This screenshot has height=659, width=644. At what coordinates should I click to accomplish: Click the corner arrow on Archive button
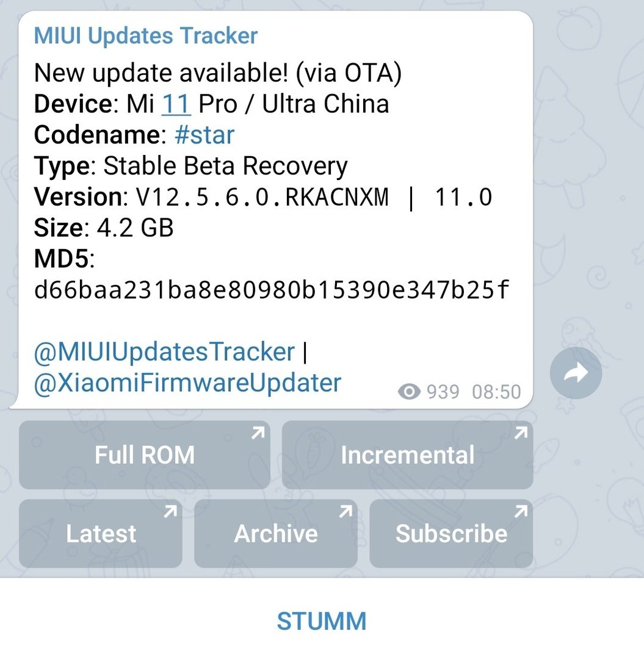(x=346, y=511)
